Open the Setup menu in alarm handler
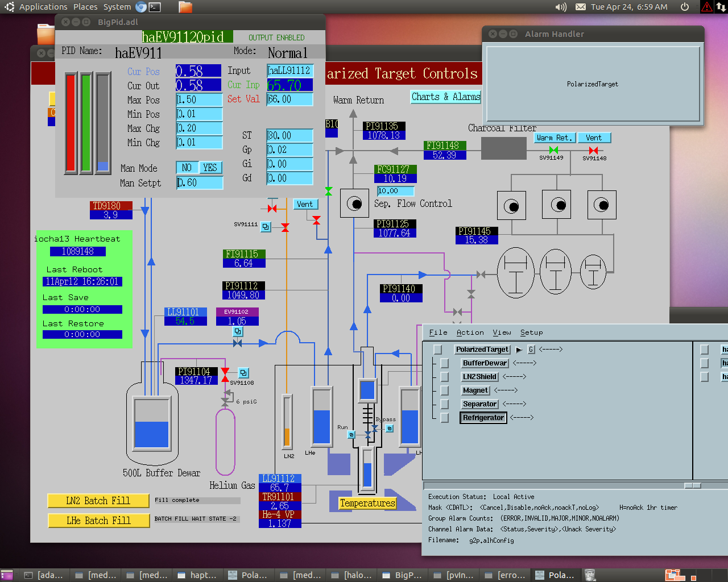The height and width of the screenshot is (582, 728). (531, 332)
